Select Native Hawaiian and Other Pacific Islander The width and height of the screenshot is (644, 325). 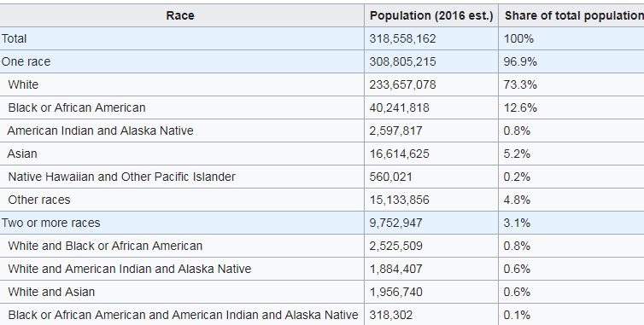[121, 177]
